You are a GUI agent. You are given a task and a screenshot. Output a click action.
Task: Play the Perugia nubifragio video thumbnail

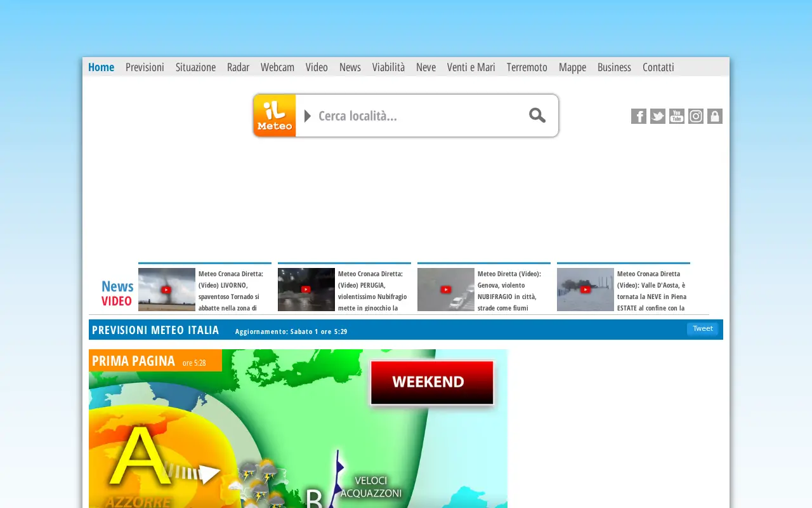306,290
